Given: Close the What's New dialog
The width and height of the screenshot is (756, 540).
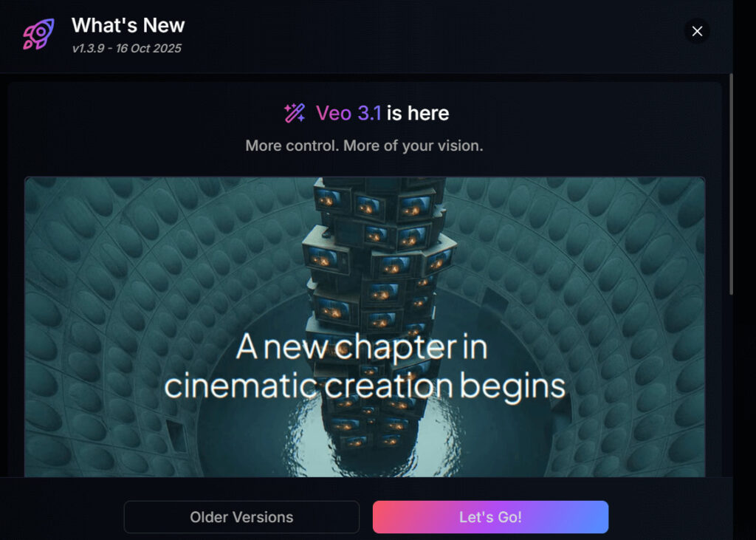Looking at the screenshot, I should (697, 31).
